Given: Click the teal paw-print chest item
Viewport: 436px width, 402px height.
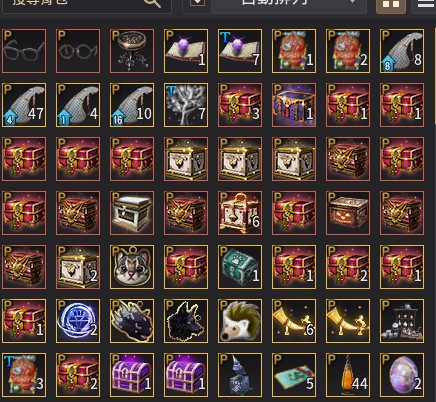Looking at the screenshot, I should (240, 267).
